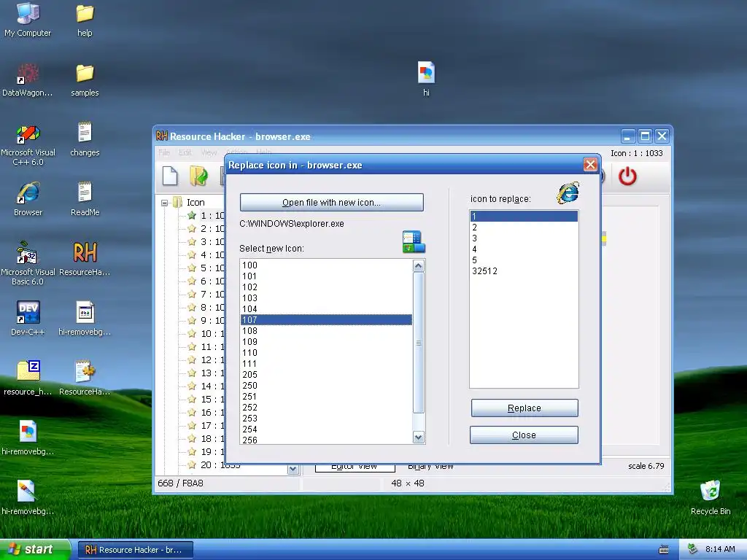Click the Close button in the dialog

tap(524, 435)
